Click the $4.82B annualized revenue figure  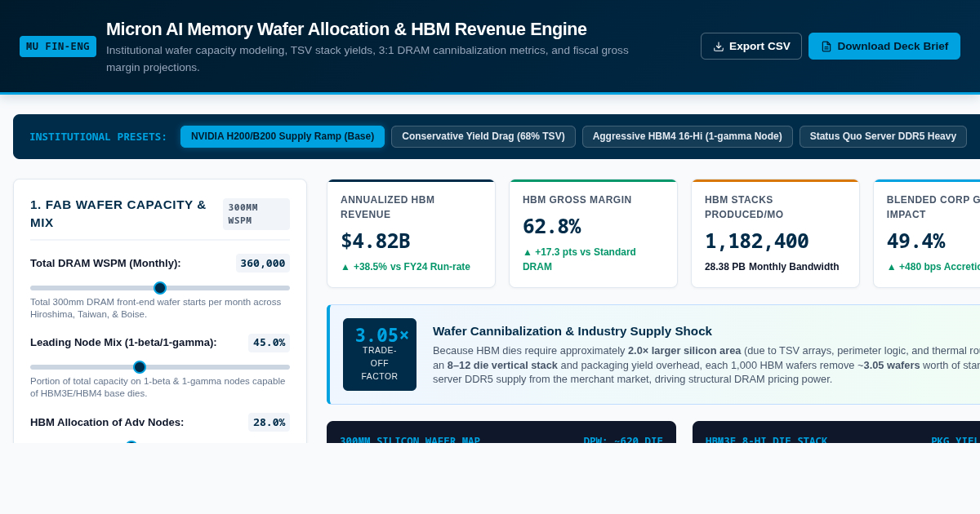(376, 241)
